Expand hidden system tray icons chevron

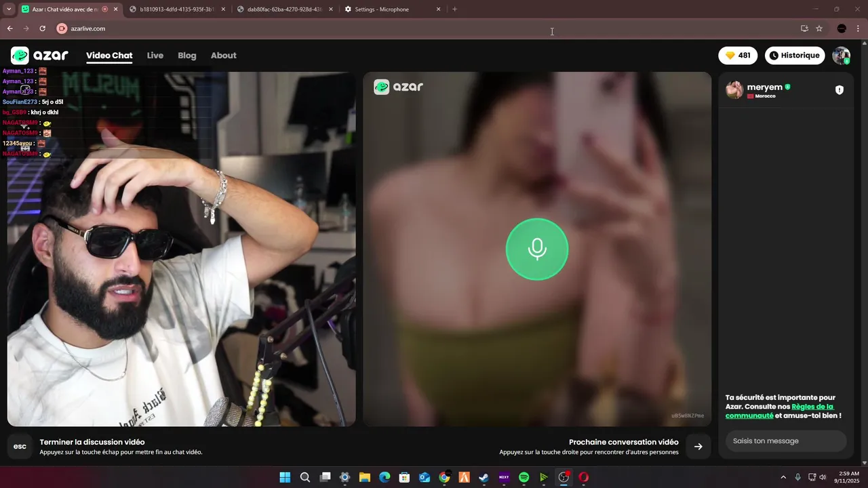783,477
